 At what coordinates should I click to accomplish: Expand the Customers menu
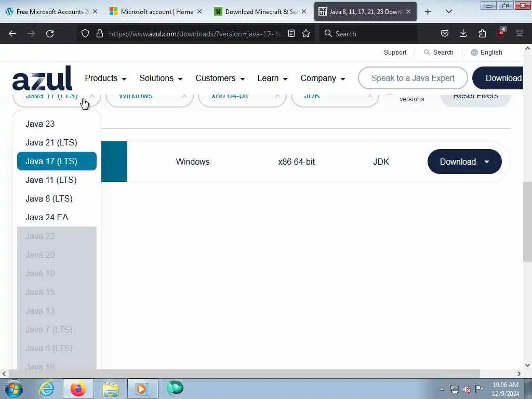pos(220,78)
